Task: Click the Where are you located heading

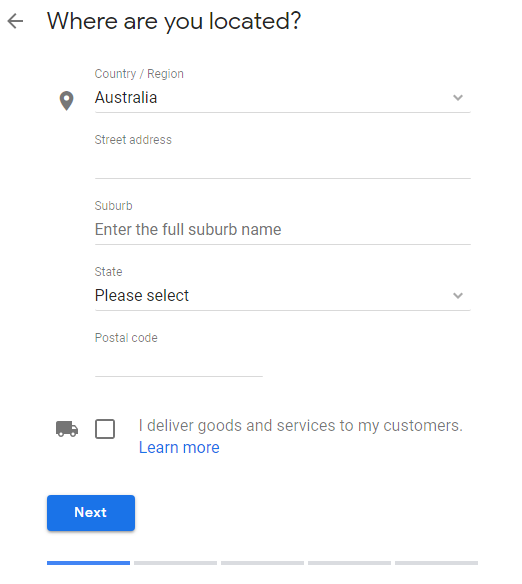Action: click(x=174, y=21)
